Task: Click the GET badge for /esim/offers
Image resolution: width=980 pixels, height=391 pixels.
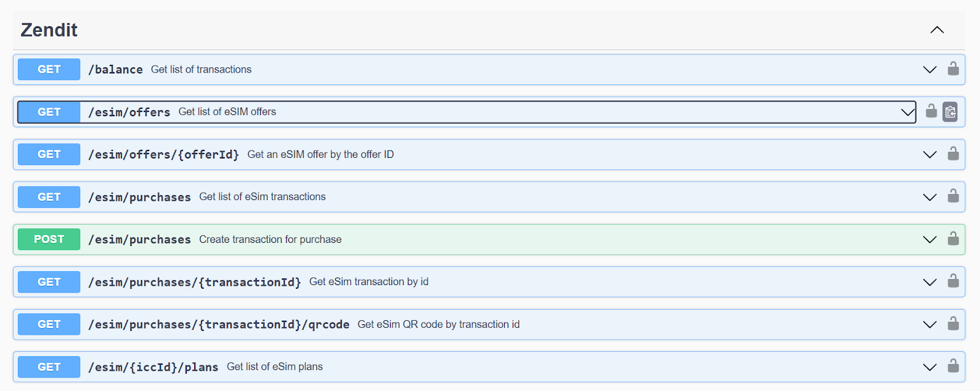Action: [49, 112]
